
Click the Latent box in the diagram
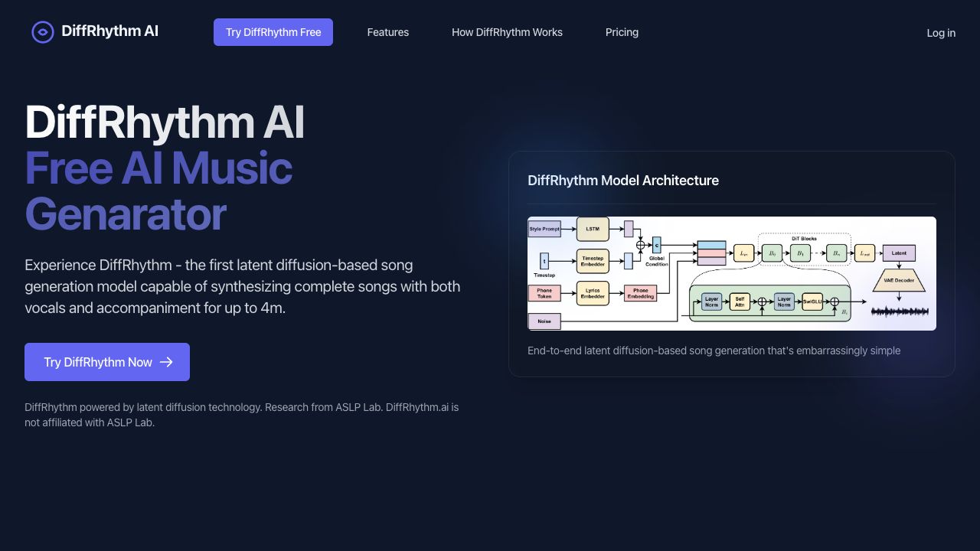click(x=899, y=253)
